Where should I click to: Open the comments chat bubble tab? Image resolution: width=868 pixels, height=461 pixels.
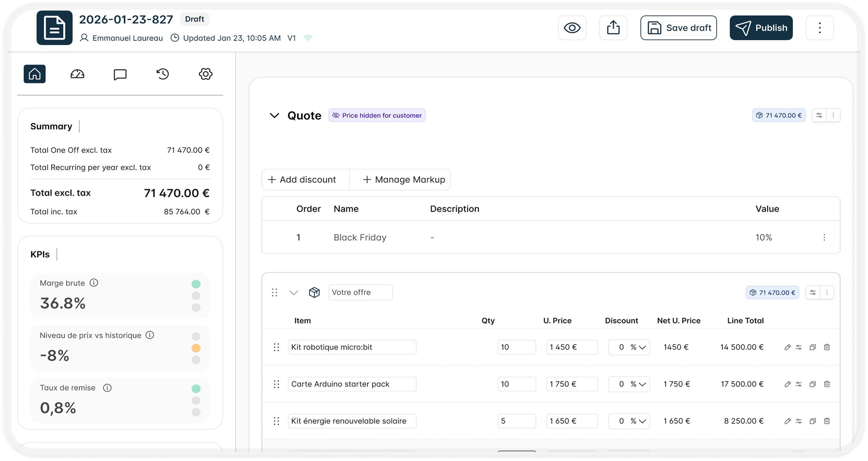point(120,74)
